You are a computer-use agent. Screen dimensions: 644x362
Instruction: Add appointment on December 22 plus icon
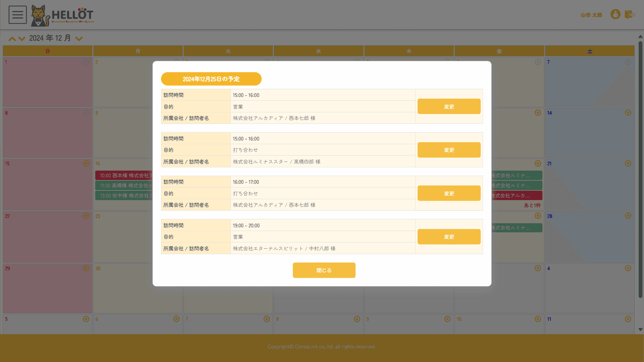click(86, 216)
